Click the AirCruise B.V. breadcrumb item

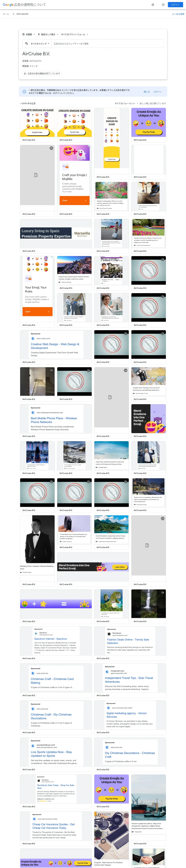pos(23,14)
